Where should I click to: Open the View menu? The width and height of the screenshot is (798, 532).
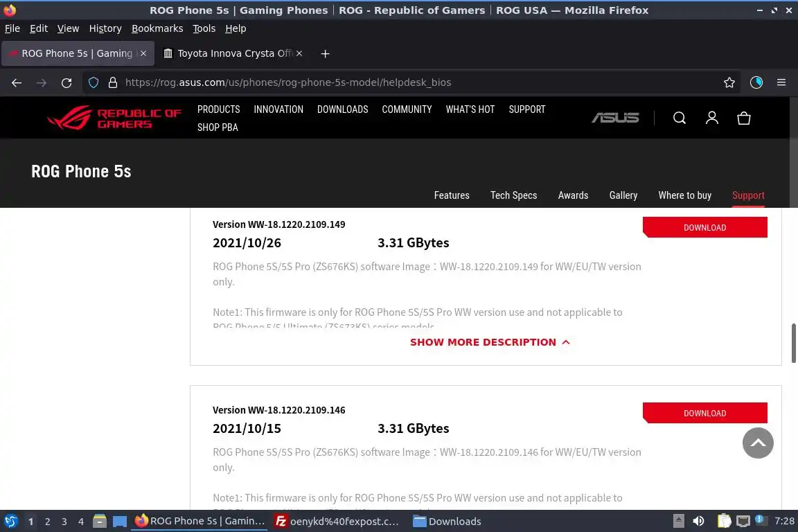tap(68, 28)
